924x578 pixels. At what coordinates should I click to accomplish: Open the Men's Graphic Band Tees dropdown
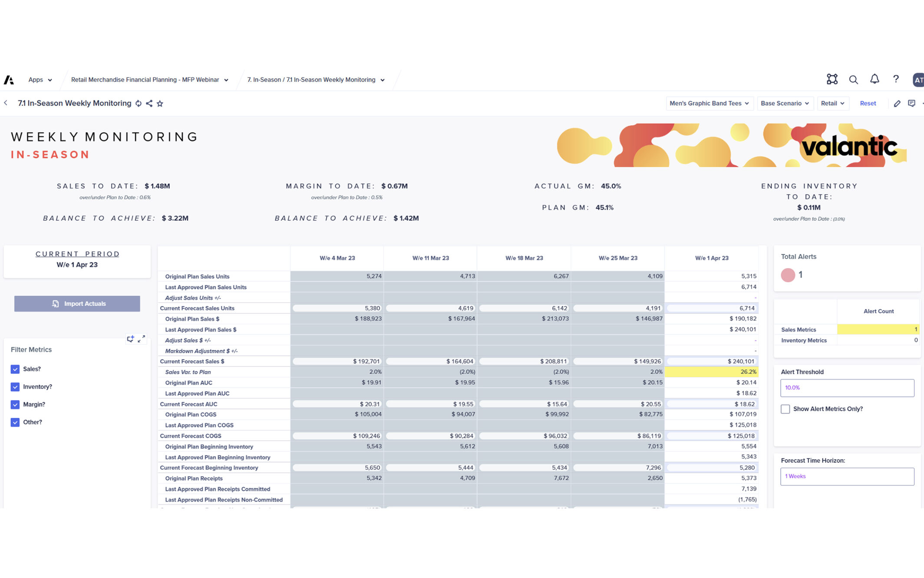coord(709,103)
